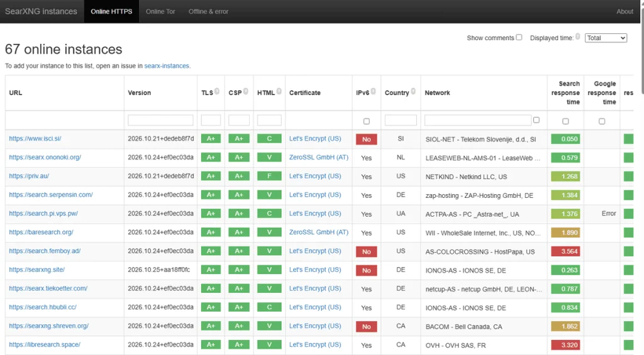Tick the checkbox beside the Network filter
This screenshot has height=355, width=644.
[x=536, y=120]
